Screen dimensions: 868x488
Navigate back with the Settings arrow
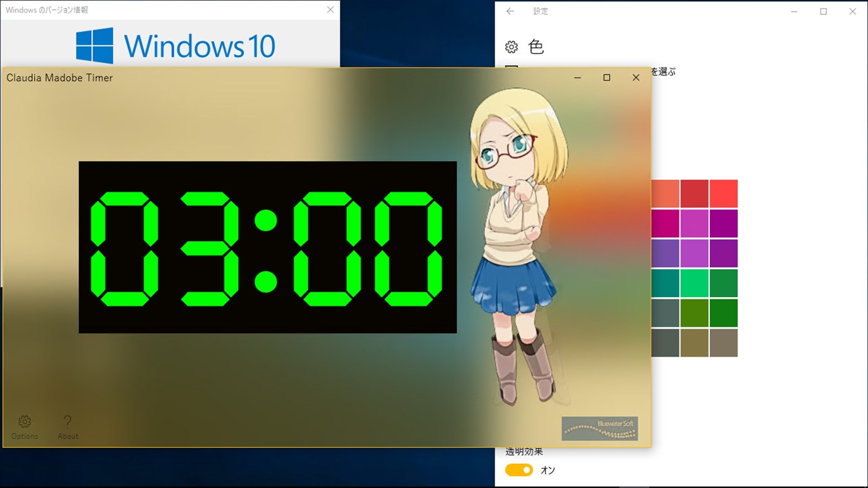pos(509,11)
